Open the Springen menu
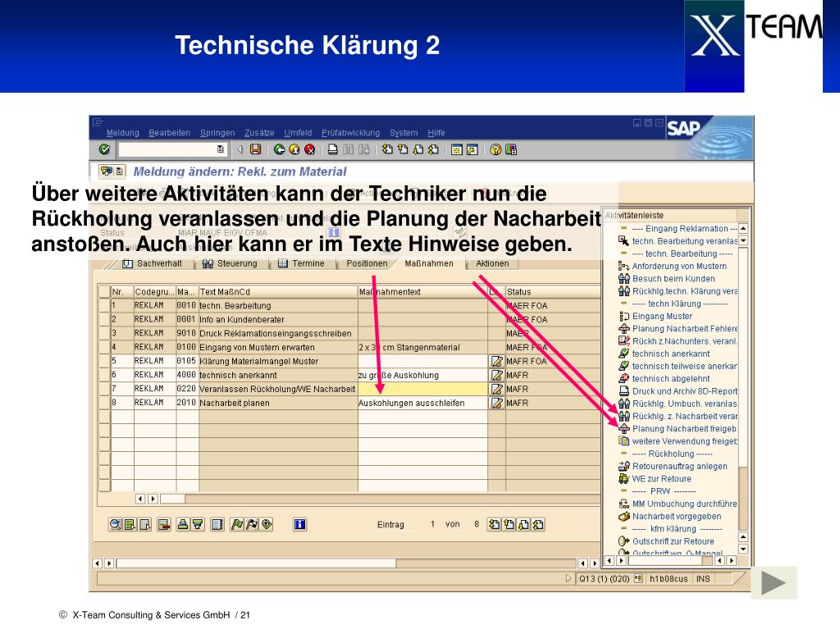840x630 pixels. click(x=217, y=133)
